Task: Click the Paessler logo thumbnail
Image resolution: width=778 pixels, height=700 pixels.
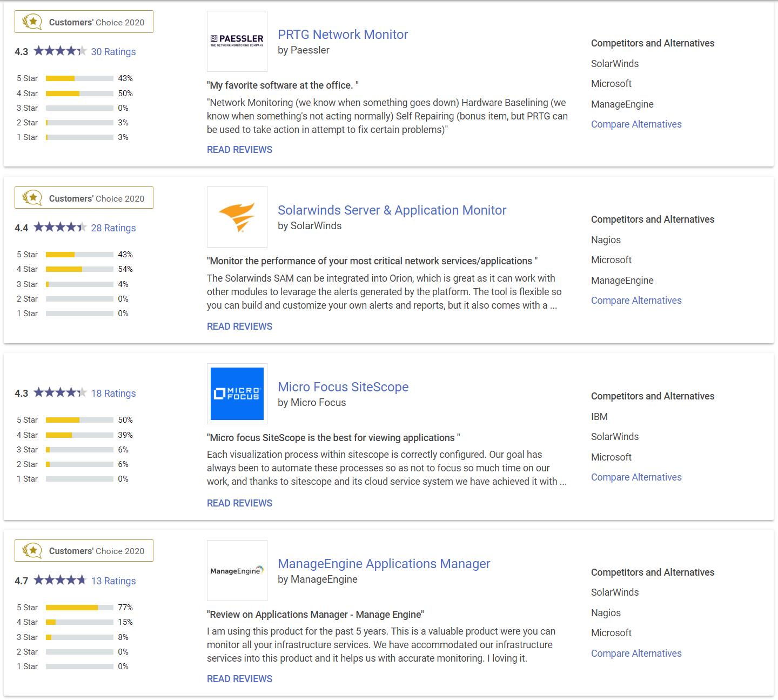Action: pyautogui.click(x=237, y=41)
